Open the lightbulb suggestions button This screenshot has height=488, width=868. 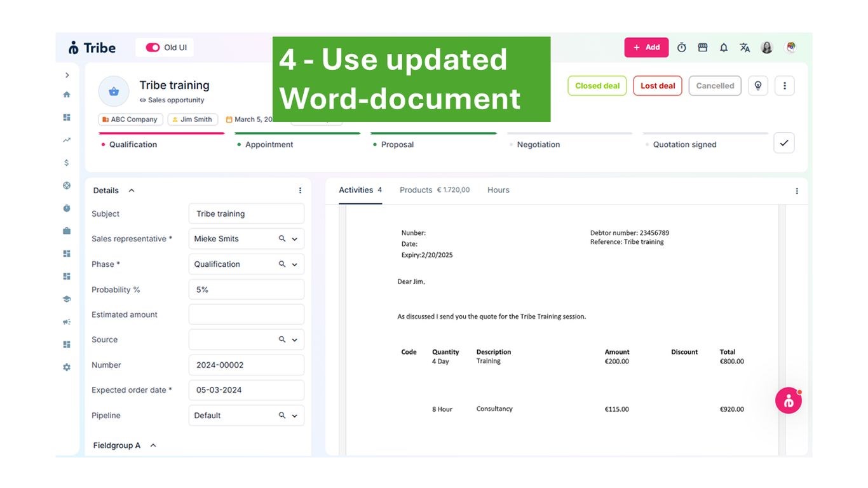coord(758,86)
